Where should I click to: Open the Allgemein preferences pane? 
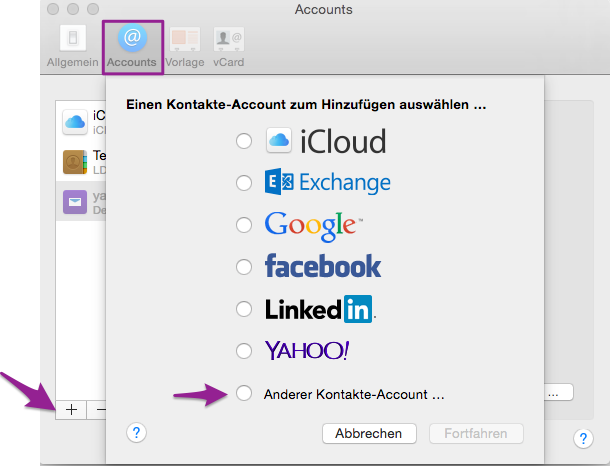(73, 45)
